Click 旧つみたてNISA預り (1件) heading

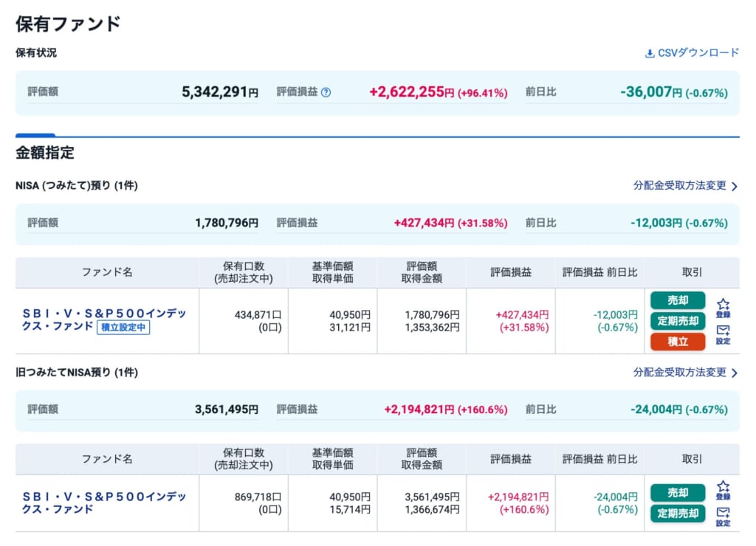tap(77, 373)
